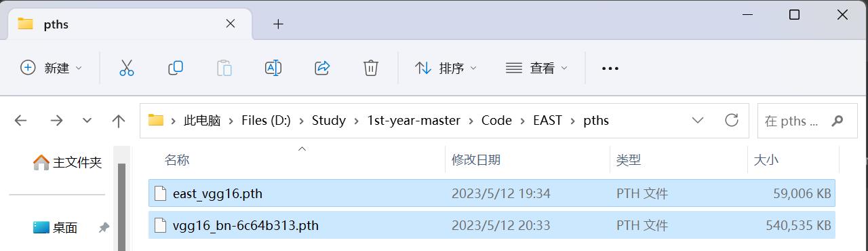Viewport: 868px width, 251px height.
Task: Sort by 类型 column header
Action: pyautogui.click(x=629, y=160)
